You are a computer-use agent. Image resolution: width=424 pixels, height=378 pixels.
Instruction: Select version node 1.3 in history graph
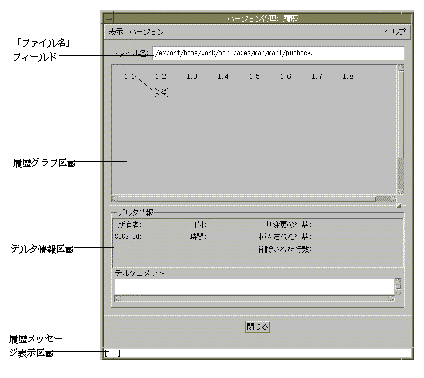[192, 76]
